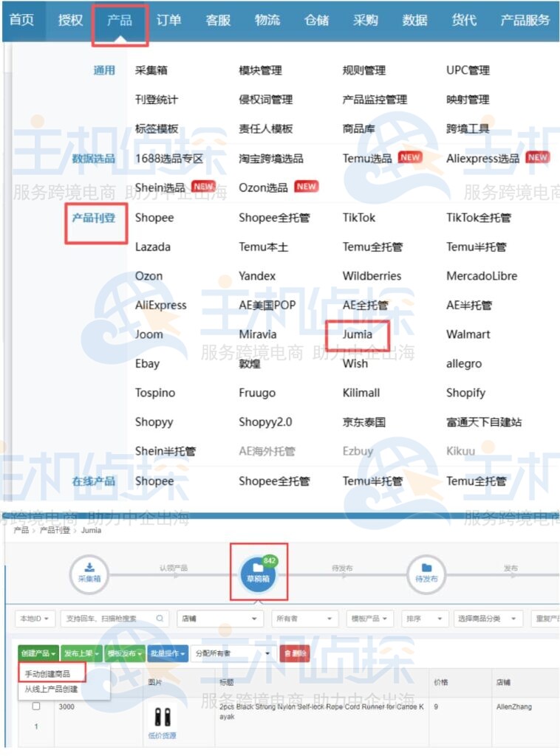Open the 客服 top menu
560x756 pixels.
(218, 20)
